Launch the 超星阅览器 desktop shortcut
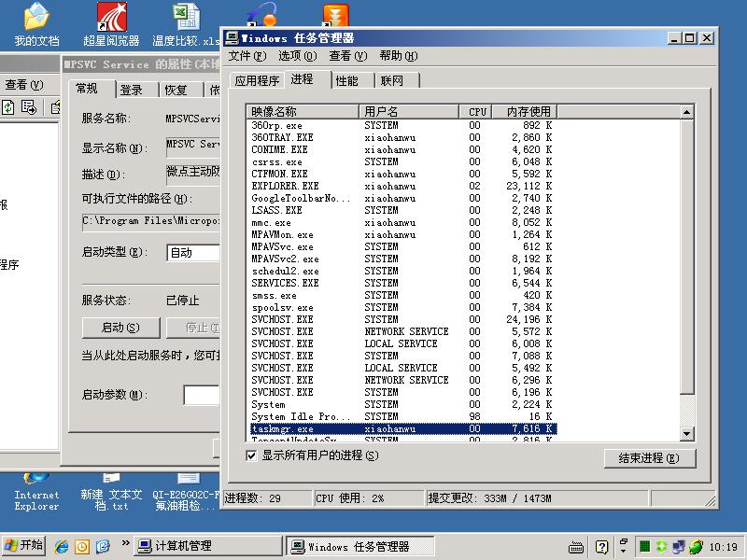Image resolution: width=747 pixels, height=560 pixels. [111, 24]
